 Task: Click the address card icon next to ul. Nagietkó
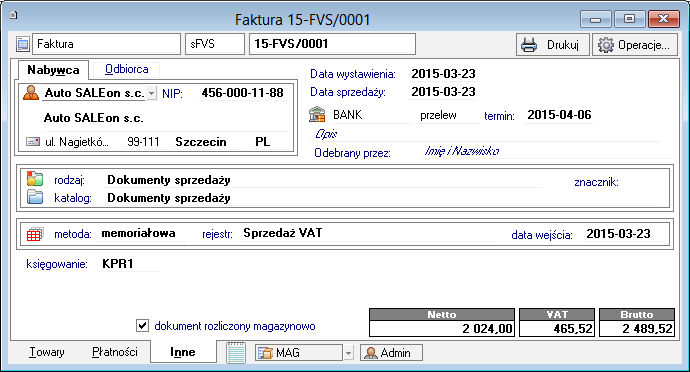(33, 142)
